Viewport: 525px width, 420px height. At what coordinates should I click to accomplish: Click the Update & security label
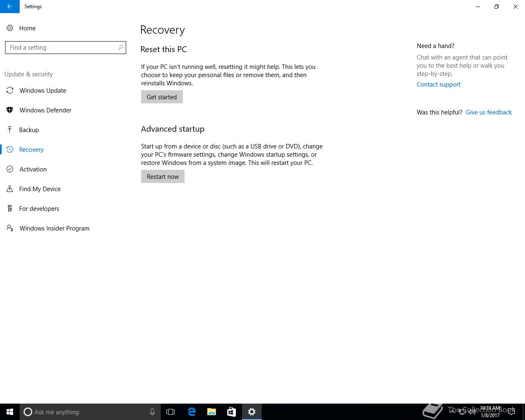29,74
